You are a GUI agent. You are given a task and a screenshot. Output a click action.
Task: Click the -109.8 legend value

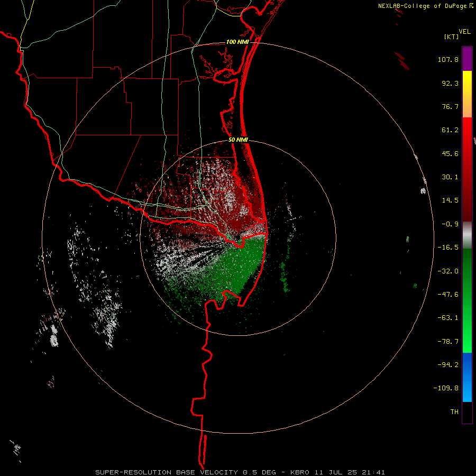446,388
